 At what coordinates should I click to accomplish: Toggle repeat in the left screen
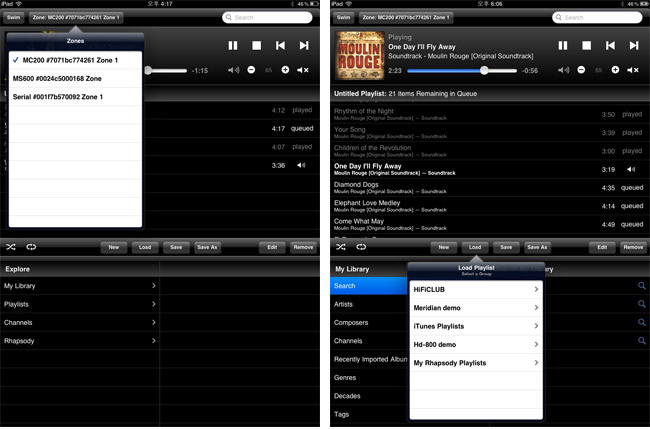(x=31, y=247)
